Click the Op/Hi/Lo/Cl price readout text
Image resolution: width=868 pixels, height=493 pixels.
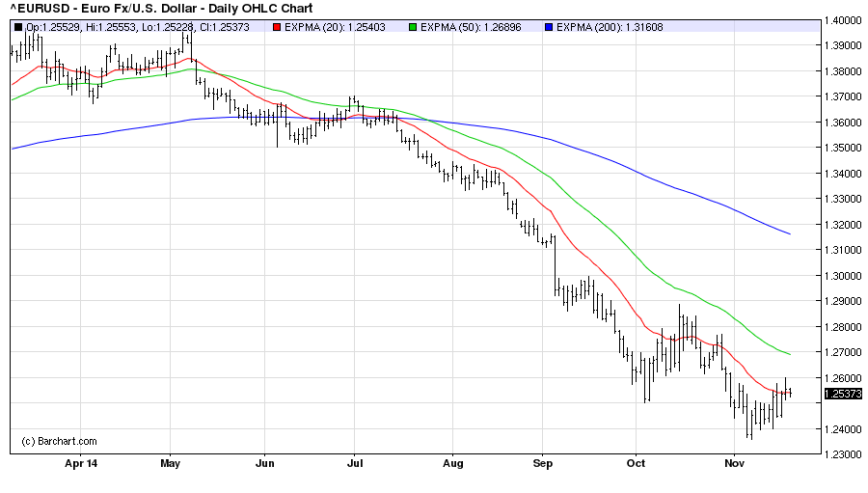[138, 27]
